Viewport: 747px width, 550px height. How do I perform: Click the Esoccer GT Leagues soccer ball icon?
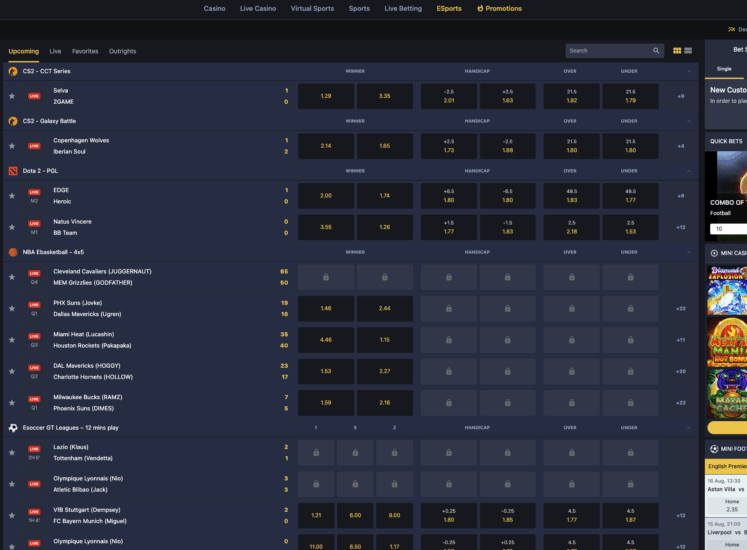13,427
